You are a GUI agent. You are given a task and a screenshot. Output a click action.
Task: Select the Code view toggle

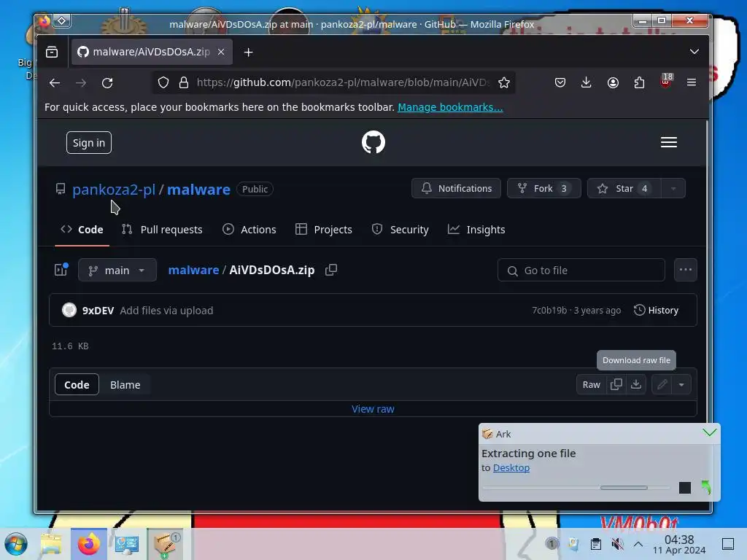coord(77,384)
